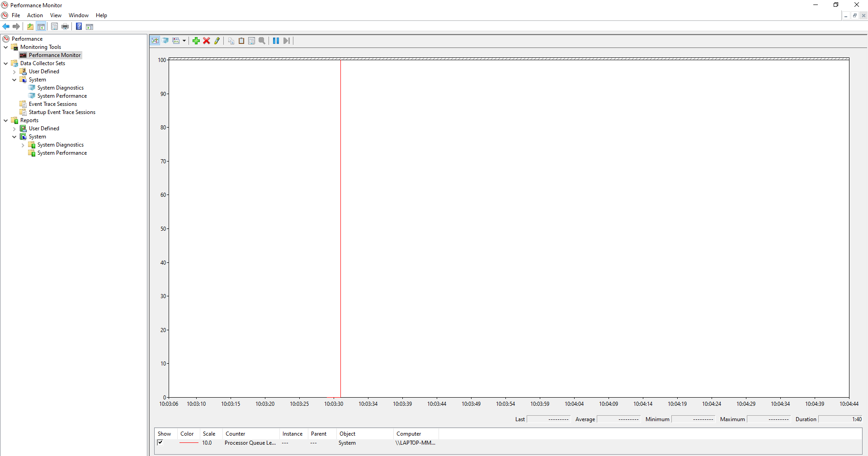Image resolution: width=868 pixels, height=456 pixels.
Task: Toggle the Highlight pen tool
Action: coord(217,41)
